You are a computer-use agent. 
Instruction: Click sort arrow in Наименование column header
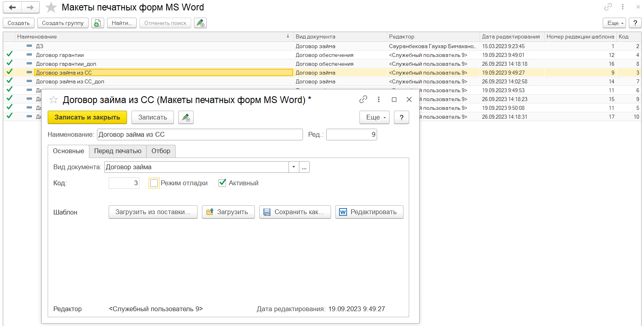click(x=288, y=36)
